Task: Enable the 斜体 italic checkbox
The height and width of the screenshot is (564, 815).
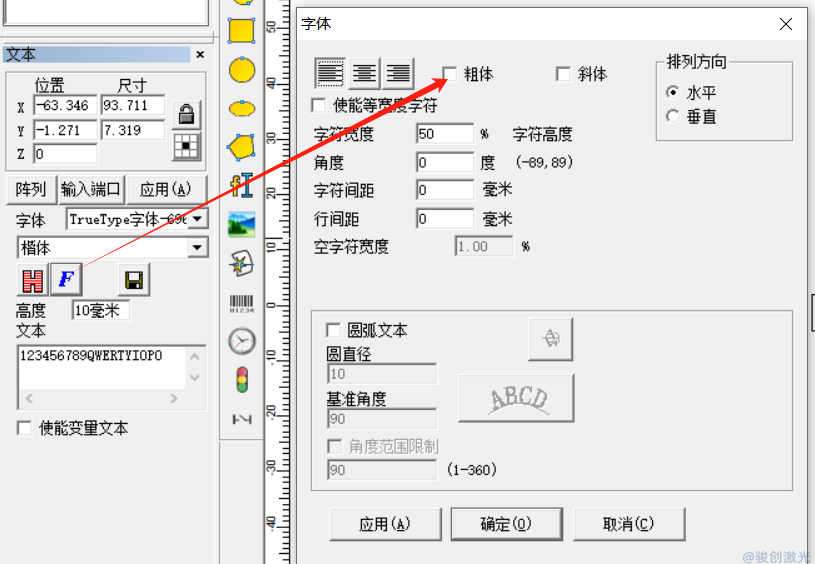Action: (563, 74)
